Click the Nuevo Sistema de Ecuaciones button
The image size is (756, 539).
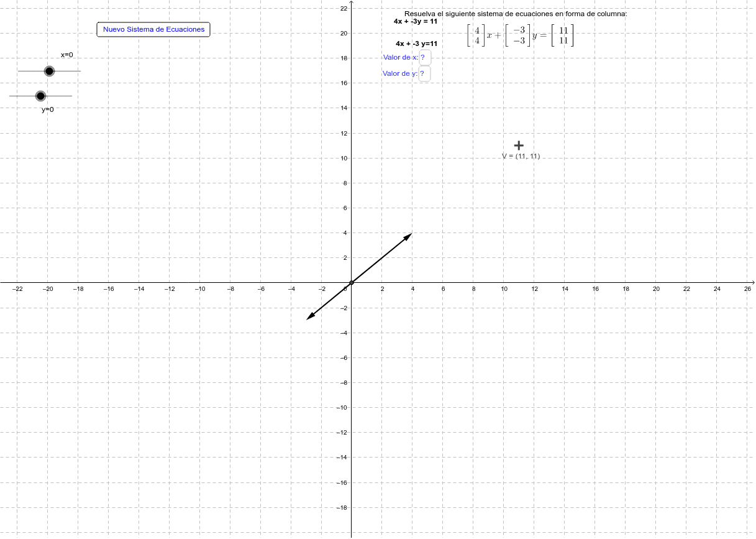click(153, 29)
